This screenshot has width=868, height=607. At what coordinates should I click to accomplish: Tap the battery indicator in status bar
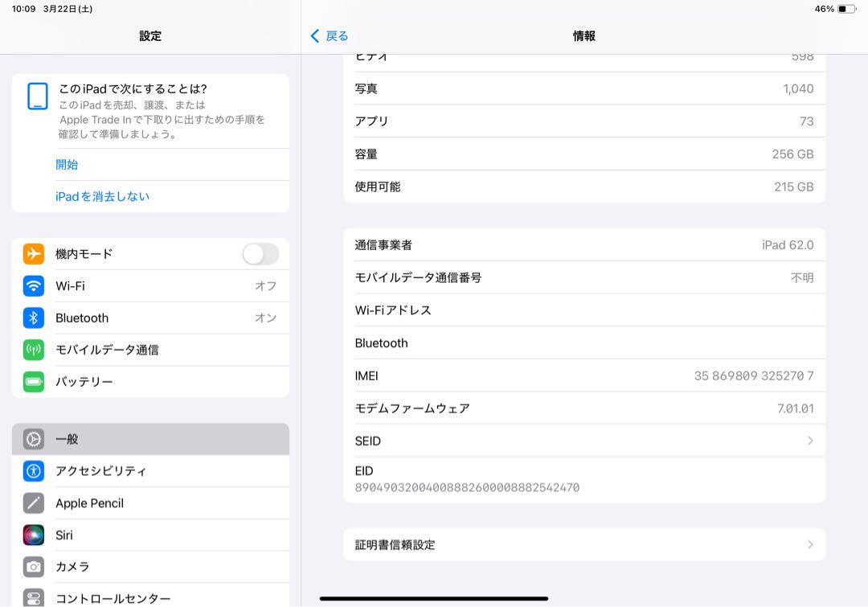847,9
